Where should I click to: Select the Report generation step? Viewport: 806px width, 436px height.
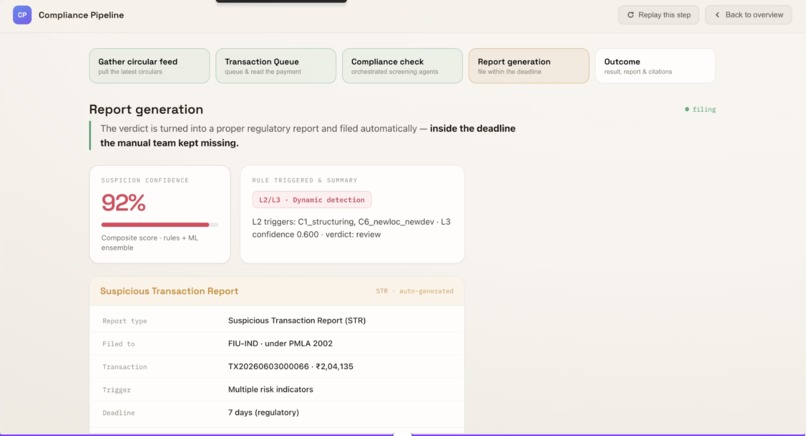pos(528,66)
